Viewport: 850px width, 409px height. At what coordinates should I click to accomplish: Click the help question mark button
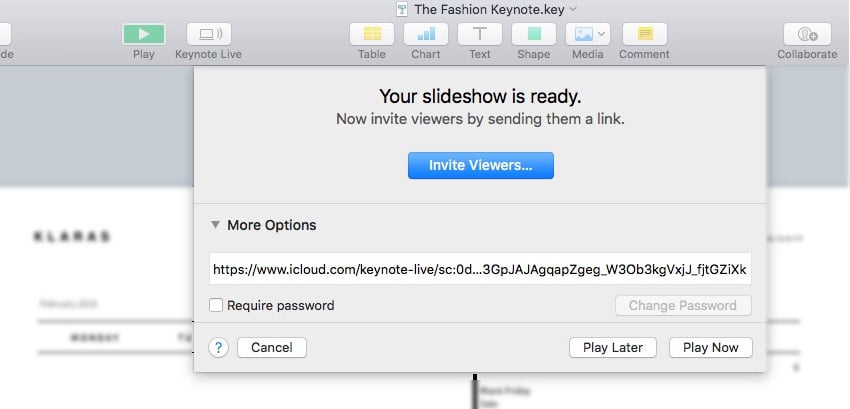pyautogui.click(x=219, y=347)
